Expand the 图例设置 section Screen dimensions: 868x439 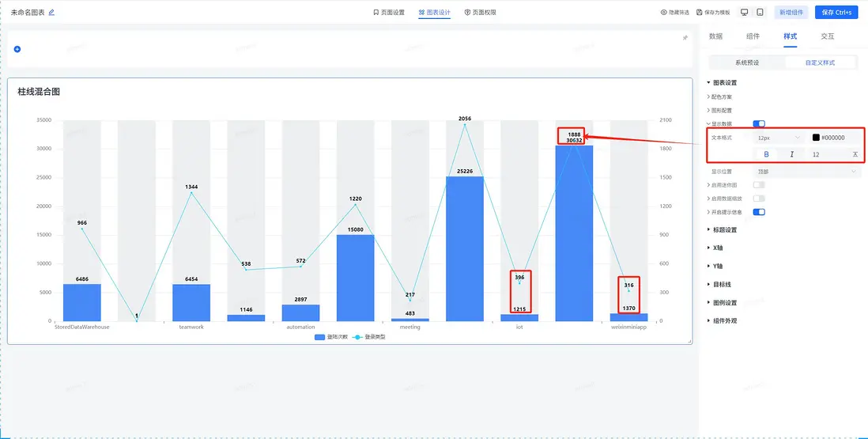click(722, 303)
